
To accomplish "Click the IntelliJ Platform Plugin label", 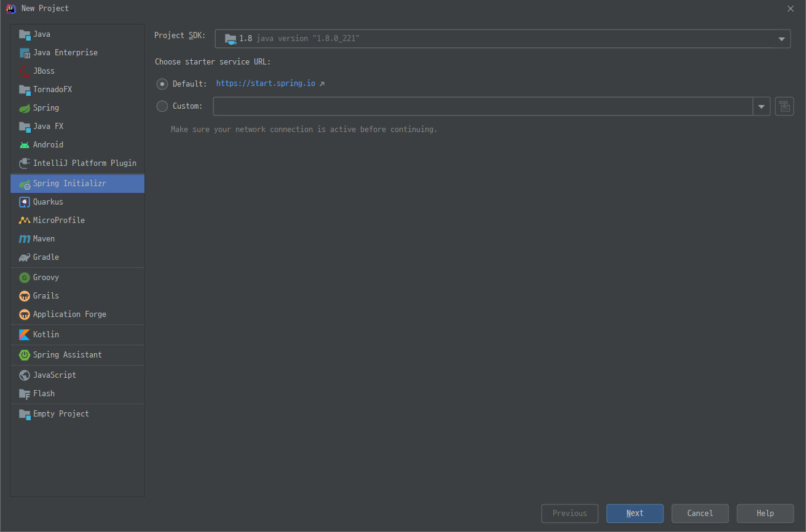I will pyautogui.click(x=85, y=163).
